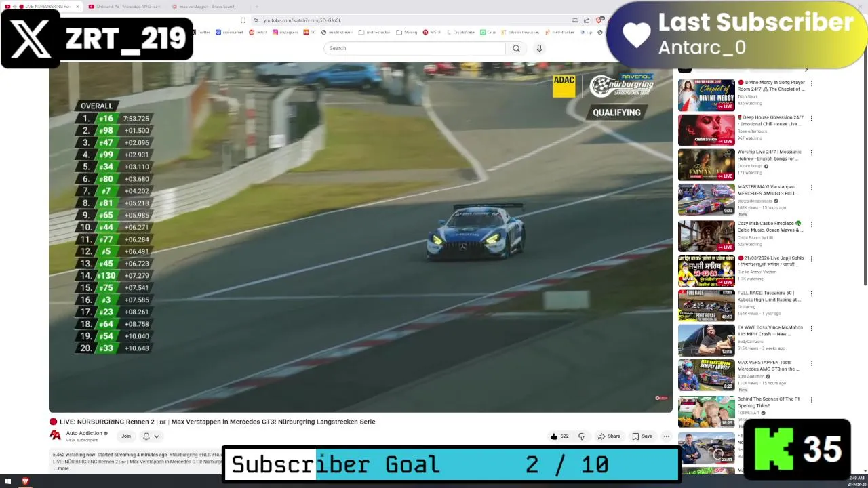This screenshot has height=488, width=868.
Task: Open the three-dot more actions menu under video
Action: (x=667, y=436)
